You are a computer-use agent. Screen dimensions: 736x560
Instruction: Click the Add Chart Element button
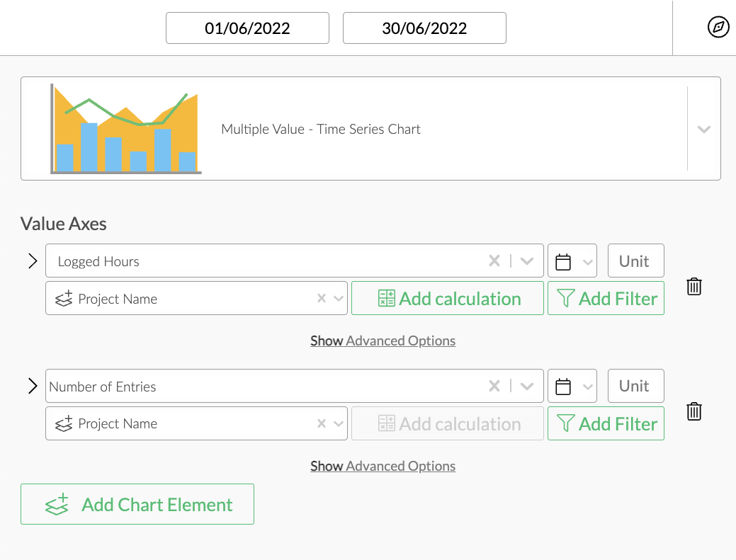point(137,504)
